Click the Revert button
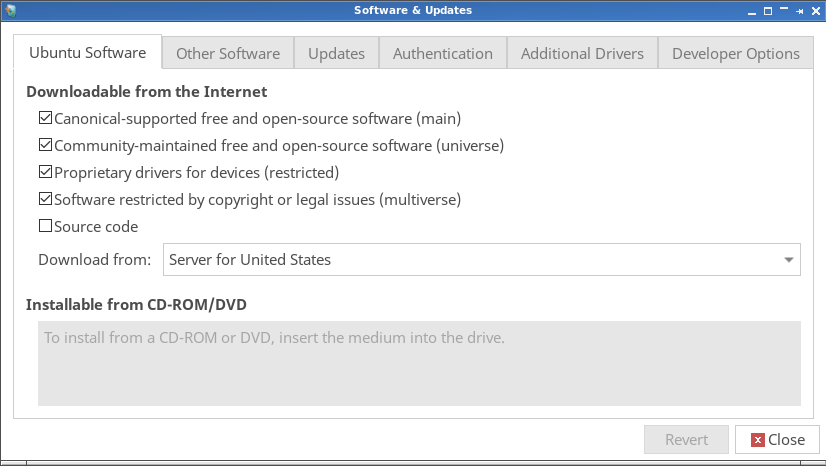This screenshot has height=466, width=826. pos(686,440)
